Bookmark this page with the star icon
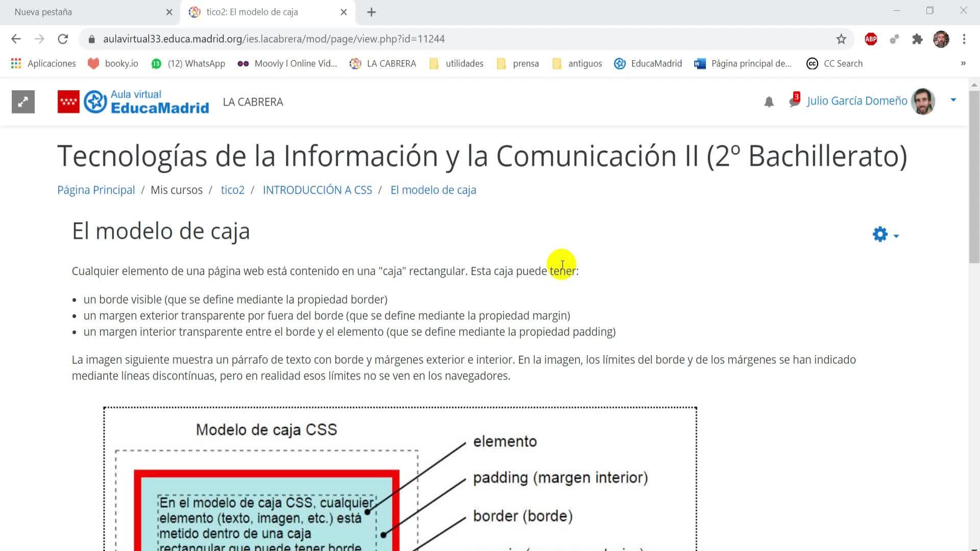980x551 pixels. point(841,39)
